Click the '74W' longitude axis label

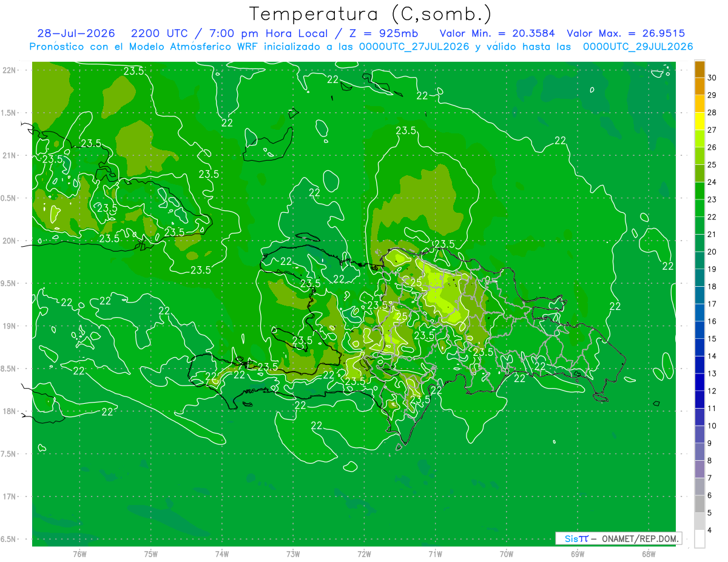pyautogui.click(x=222, y=554)
